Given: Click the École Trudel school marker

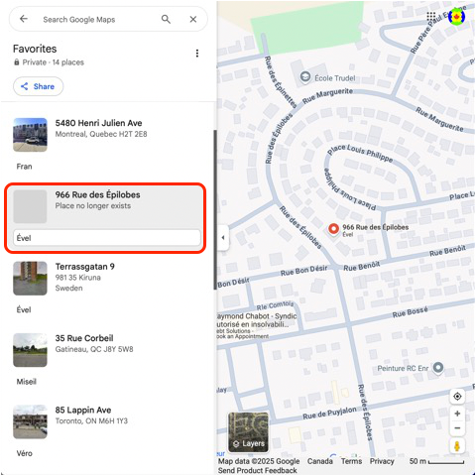Looking at the screenshot, I should (x=304, y=77).
